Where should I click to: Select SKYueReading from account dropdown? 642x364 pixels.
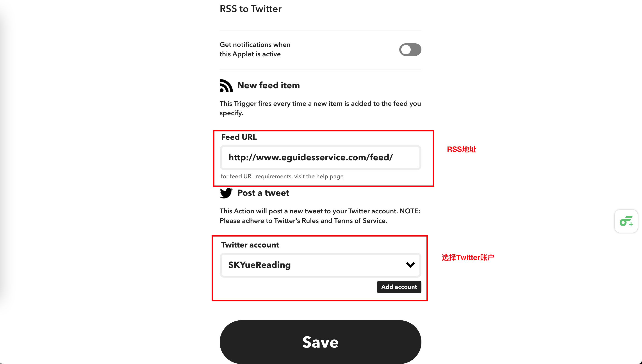pos(321,265)
